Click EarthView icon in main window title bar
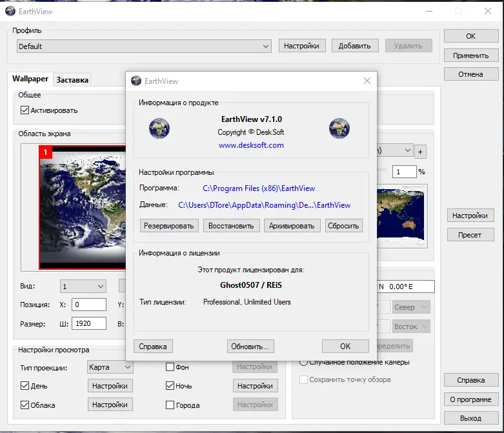Image resolution: width=504 pixels, height=433 pixels. [10, 11]
